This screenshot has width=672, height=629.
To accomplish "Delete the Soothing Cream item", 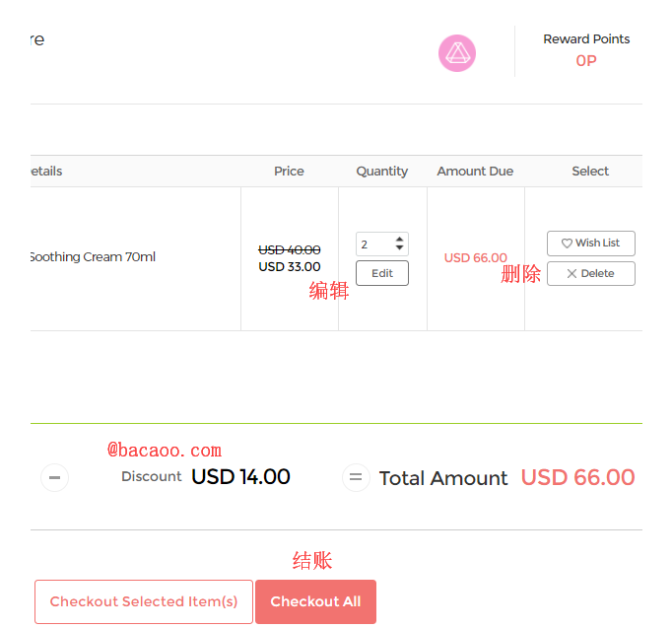I will click(590, 273).
